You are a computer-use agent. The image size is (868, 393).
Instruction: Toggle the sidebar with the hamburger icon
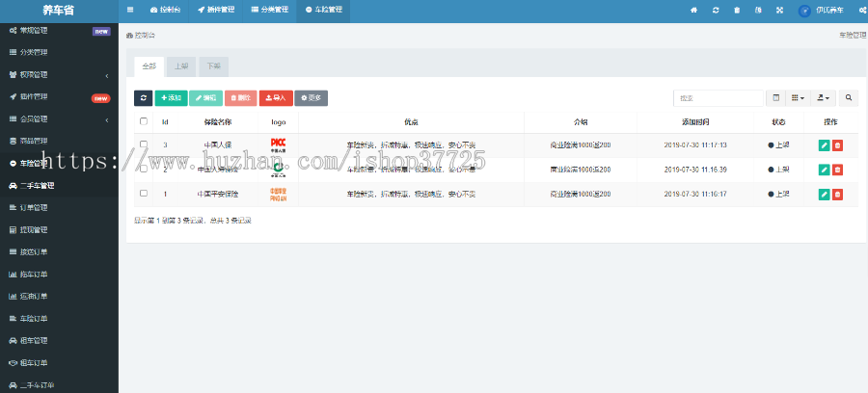pyautogui.click(x=130, y=10)
